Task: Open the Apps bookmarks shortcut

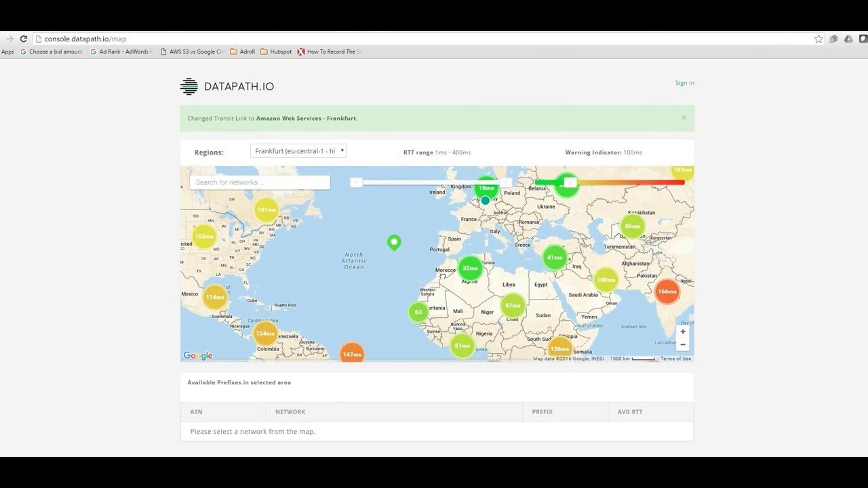Action: point(7,52)
